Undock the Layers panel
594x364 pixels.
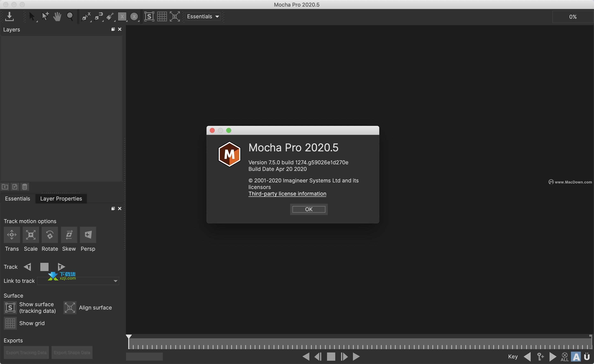point(113,29)
